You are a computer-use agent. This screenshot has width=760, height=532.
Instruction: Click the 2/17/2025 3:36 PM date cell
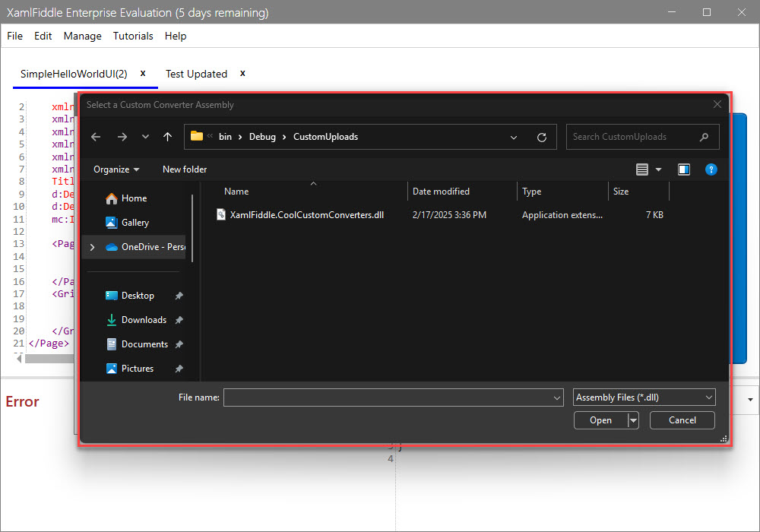(449, 215)
